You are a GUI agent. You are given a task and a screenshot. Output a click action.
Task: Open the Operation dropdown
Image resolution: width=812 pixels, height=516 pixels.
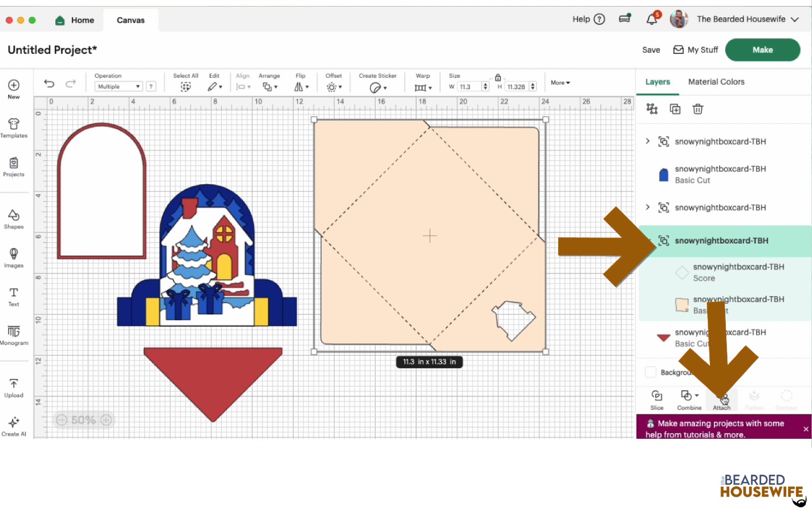point(118,86)
